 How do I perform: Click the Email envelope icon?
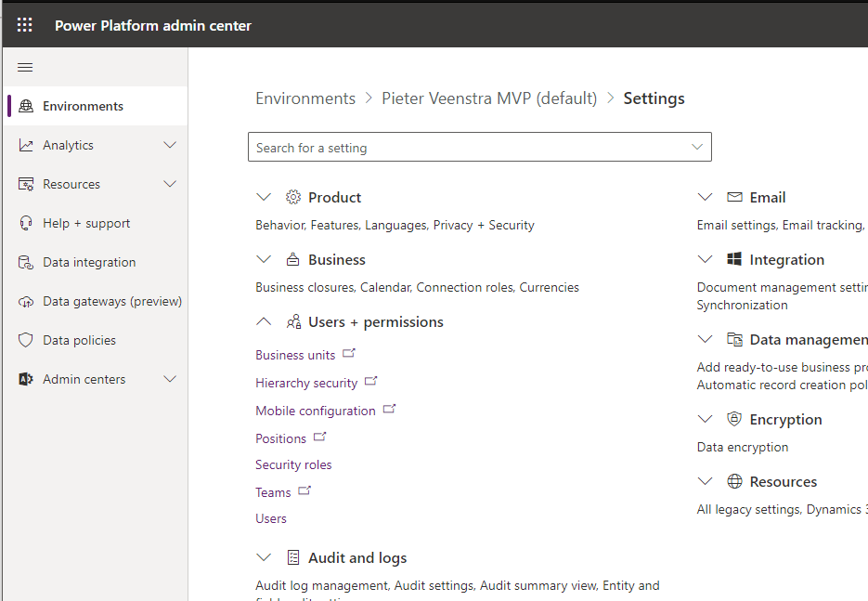pos(734,197)
